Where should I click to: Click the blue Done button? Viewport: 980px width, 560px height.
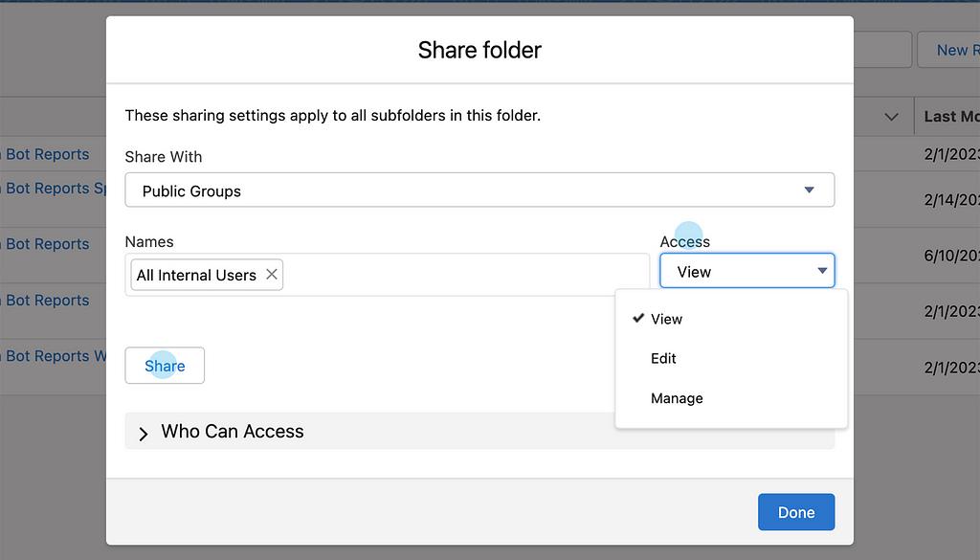795,512
